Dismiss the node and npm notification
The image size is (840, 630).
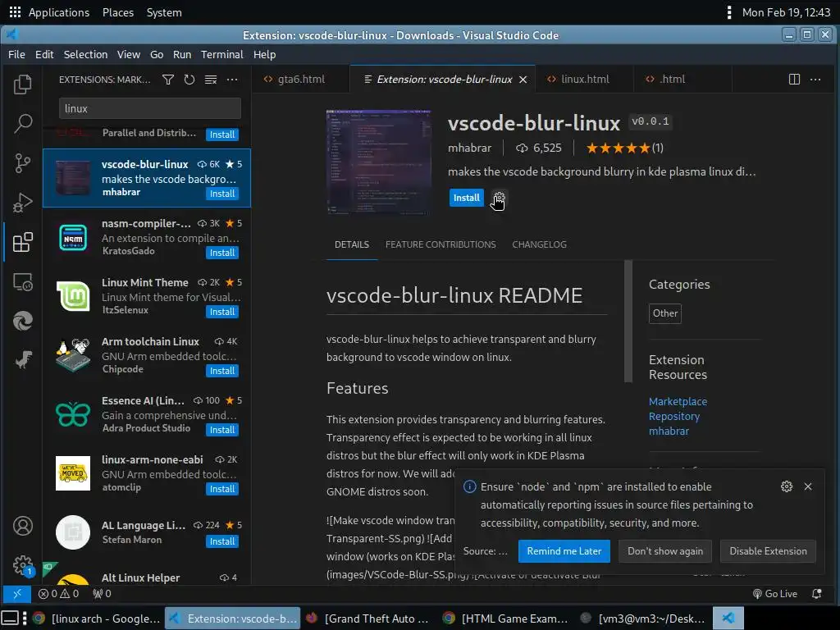point(808,486)
